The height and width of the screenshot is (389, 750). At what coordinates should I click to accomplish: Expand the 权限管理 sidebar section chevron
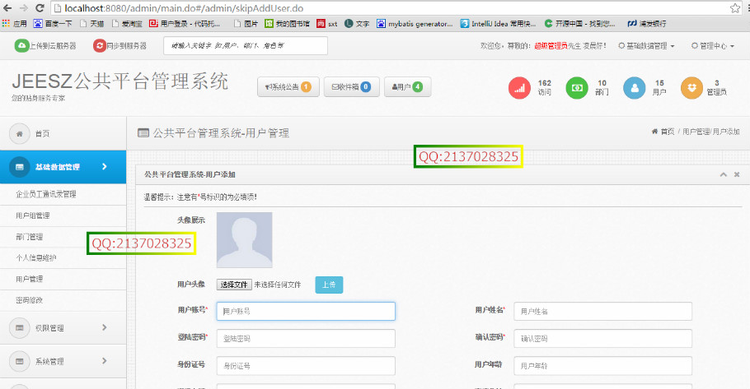click(x=104, y=327)
